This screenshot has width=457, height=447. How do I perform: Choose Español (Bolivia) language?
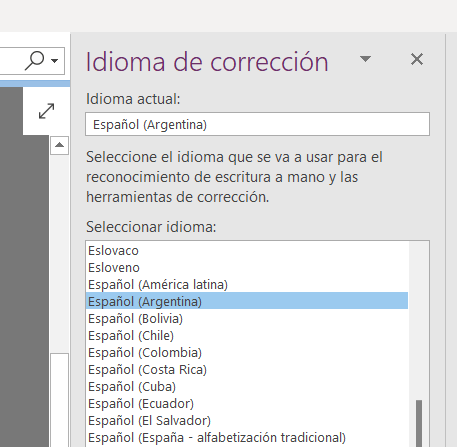pyautogui.click(x=247, y=319)
